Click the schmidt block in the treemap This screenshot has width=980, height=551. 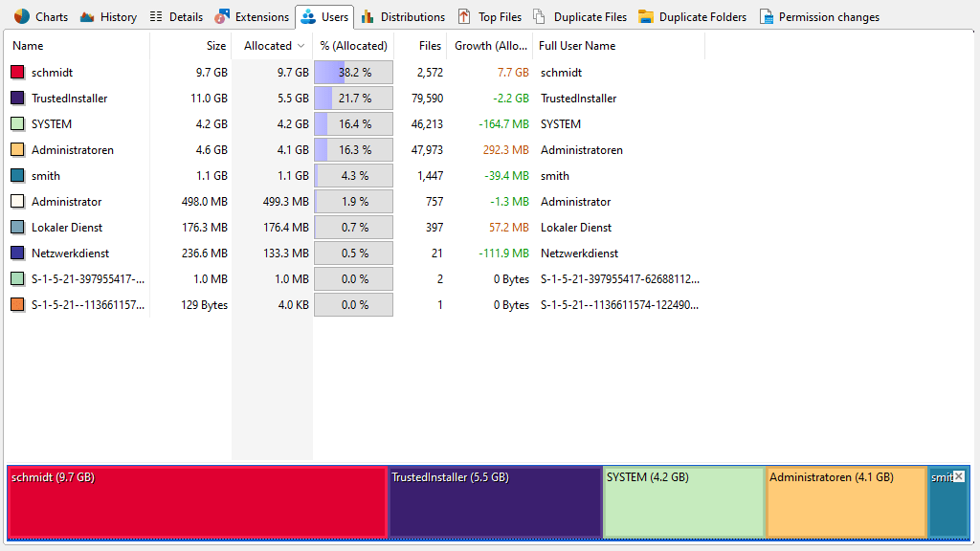pyautogui.click(x=196, y=502)
